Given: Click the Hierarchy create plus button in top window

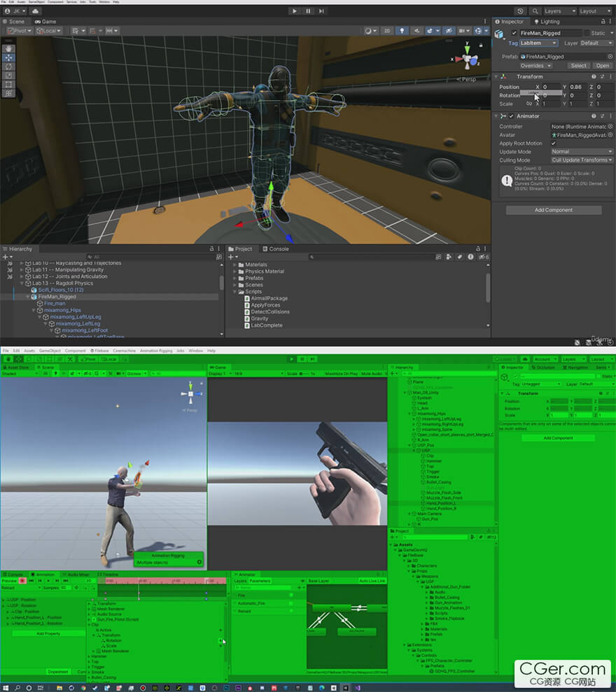Looking at the screenshot, I should coord(6,257).
